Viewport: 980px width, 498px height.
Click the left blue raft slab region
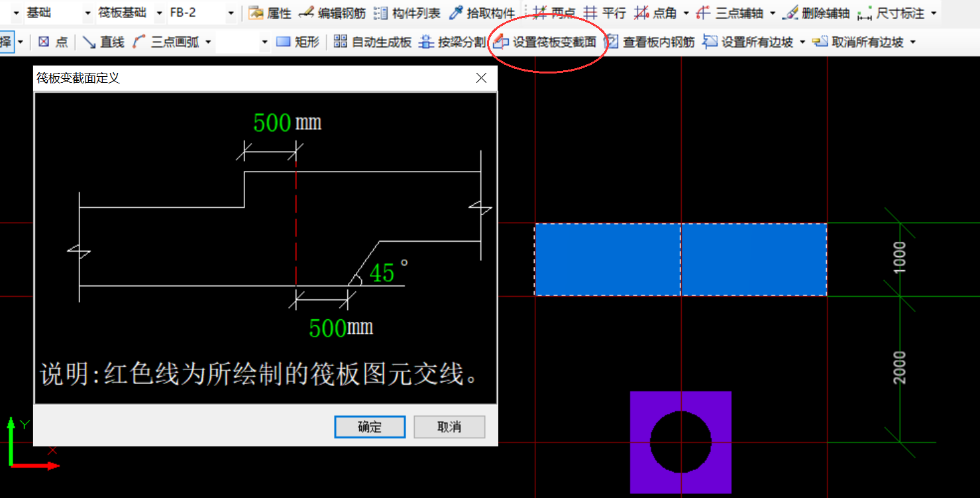608,260
